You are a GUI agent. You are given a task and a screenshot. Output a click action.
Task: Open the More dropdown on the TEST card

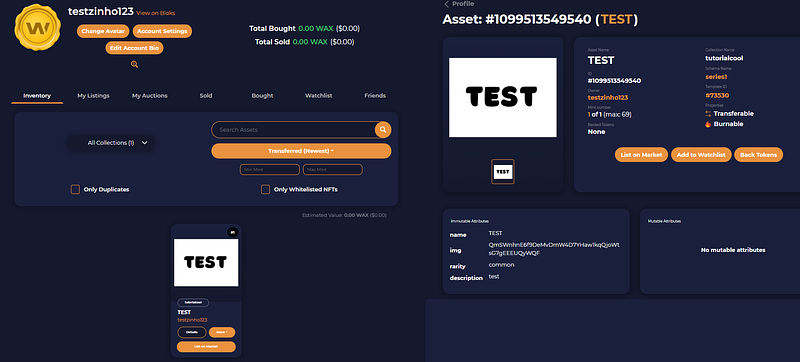tap(222, 332)
